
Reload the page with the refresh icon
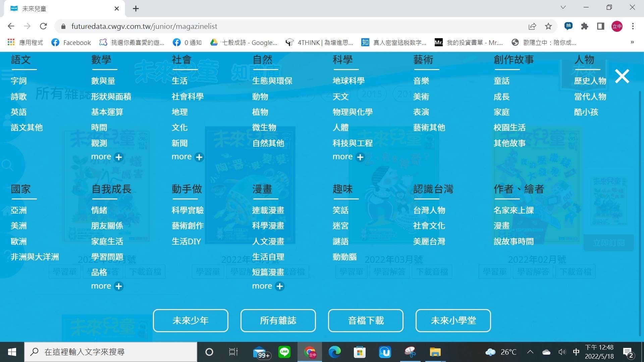tap(43, 26)
